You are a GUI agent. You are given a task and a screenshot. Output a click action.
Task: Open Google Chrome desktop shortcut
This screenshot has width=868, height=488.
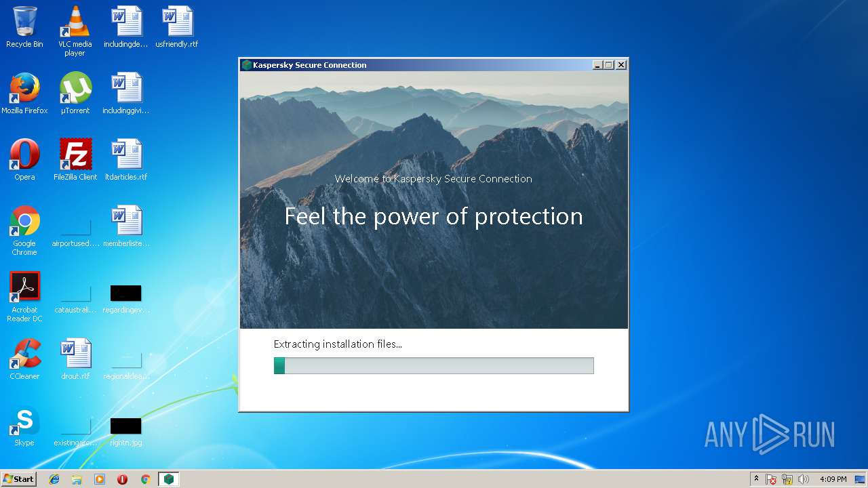click(24, 230)
